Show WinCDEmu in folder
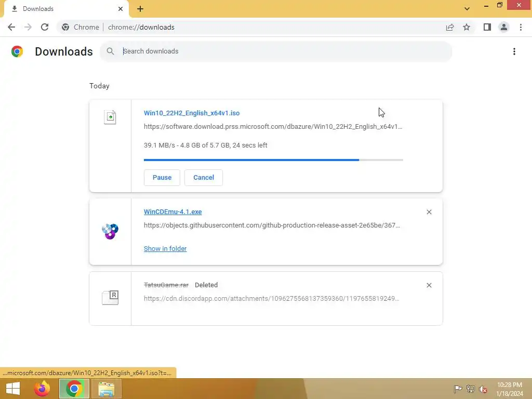 click(x=165, y=249)
